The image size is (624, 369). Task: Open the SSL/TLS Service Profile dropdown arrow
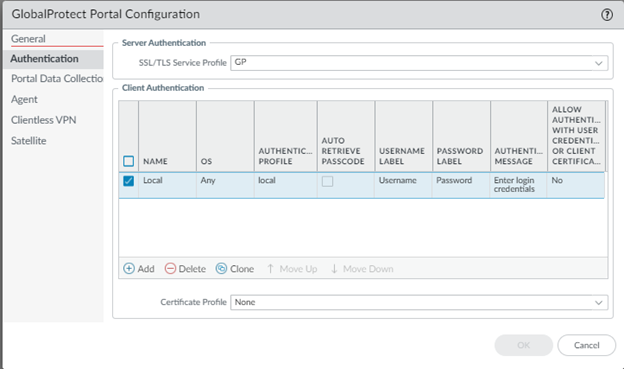point(599,63)
